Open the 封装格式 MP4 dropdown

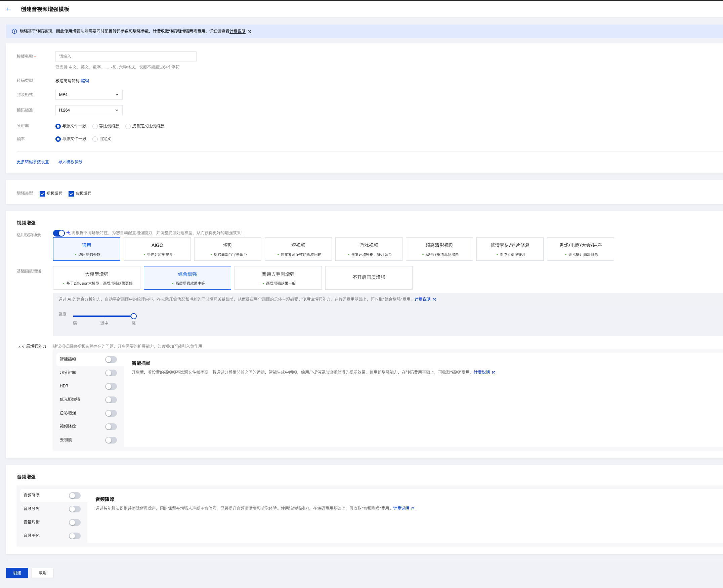point(89,95)
